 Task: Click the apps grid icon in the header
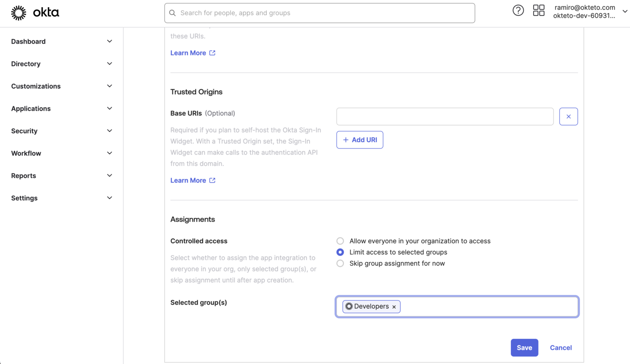point(539,10)
